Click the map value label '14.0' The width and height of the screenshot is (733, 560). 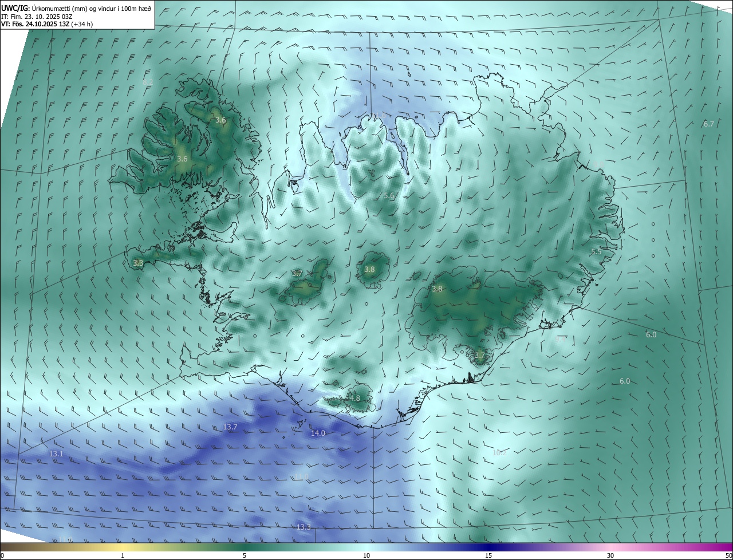tap(318, 433)
